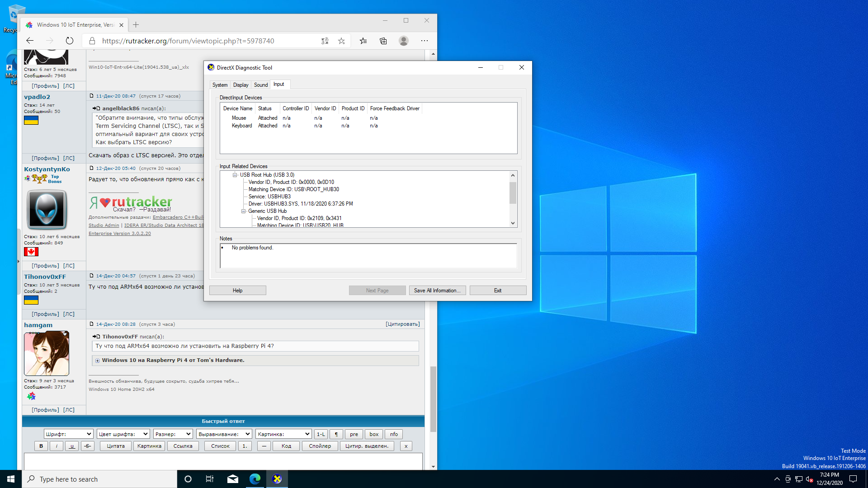Click the browser page vertical scrollbar thumb
This screenshot has height=488, width=868.
click(x=433, y=399)
